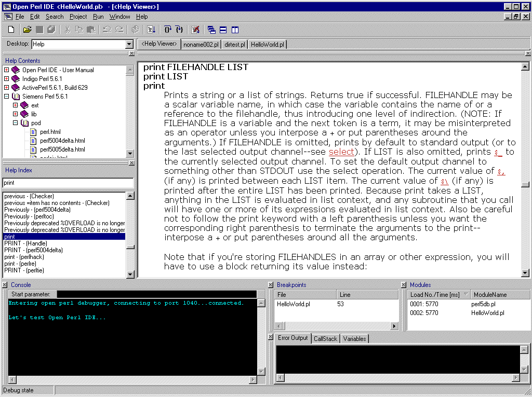
Task: Click the Step into debugger icon
Action: (x=179, y=30)
